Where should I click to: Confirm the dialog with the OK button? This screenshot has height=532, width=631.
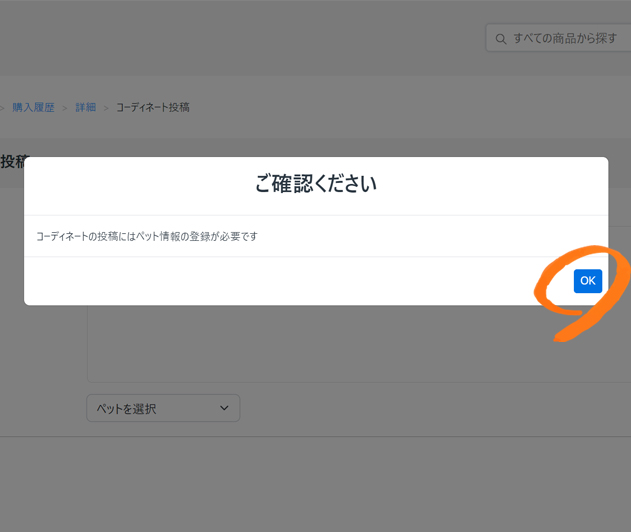point(588,281)
